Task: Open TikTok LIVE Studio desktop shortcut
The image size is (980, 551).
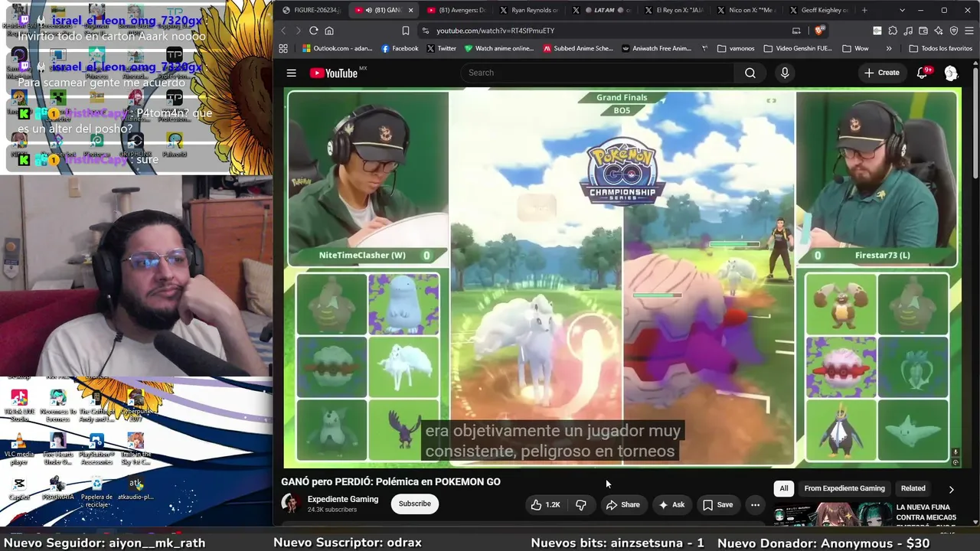Action: coord(19,405)
